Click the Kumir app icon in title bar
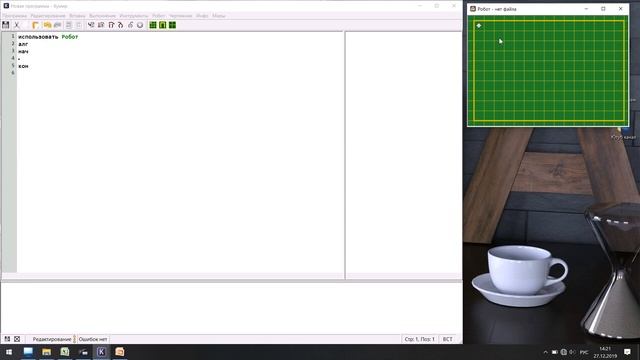The image size is (640, 360). [x=6, y=6]
